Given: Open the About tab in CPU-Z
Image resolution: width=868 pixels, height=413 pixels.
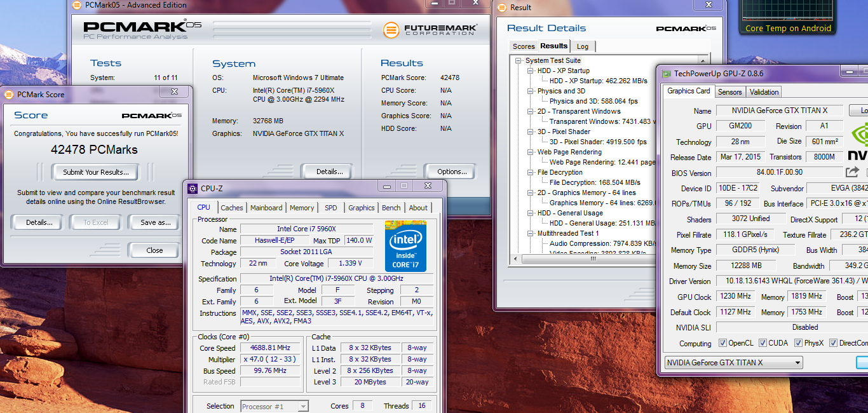Looking at the screenshot, I should point(418,208).
